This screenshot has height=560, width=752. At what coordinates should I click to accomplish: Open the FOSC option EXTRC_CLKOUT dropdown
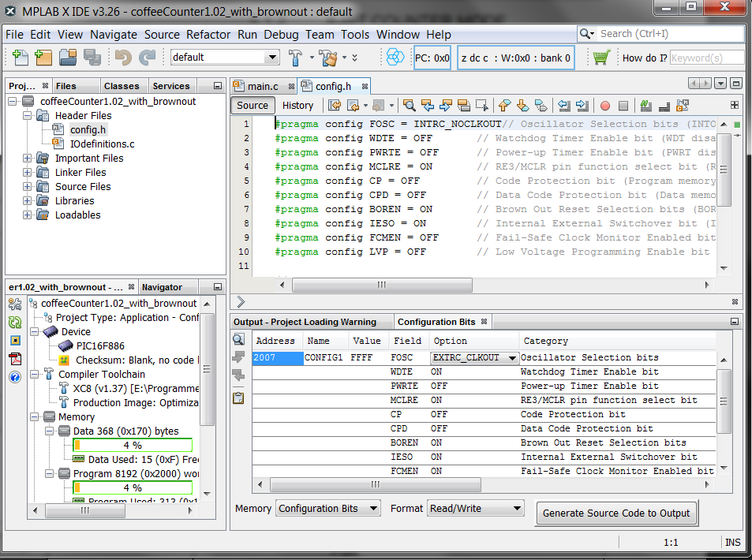pyautogui.click(x=474, y=357)
